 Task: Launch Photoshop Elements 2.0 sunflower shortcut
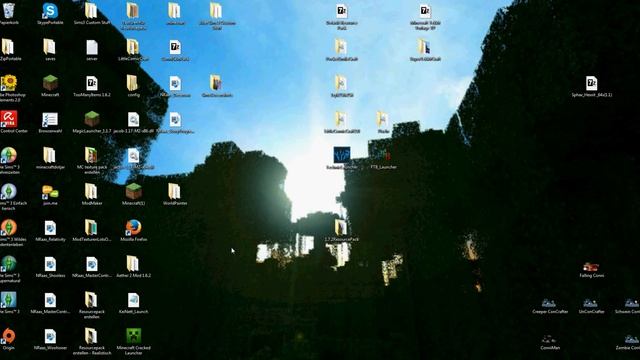coord(9,83)
